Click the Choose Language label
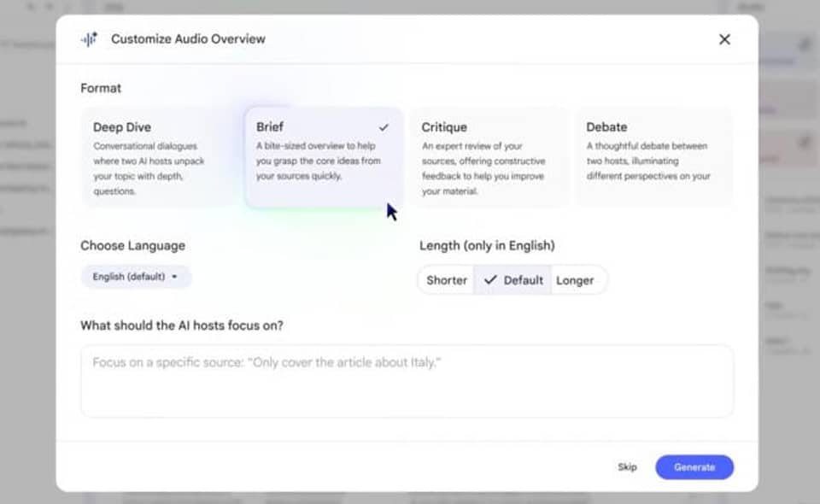Screen dimensions: 820x504 133,246
